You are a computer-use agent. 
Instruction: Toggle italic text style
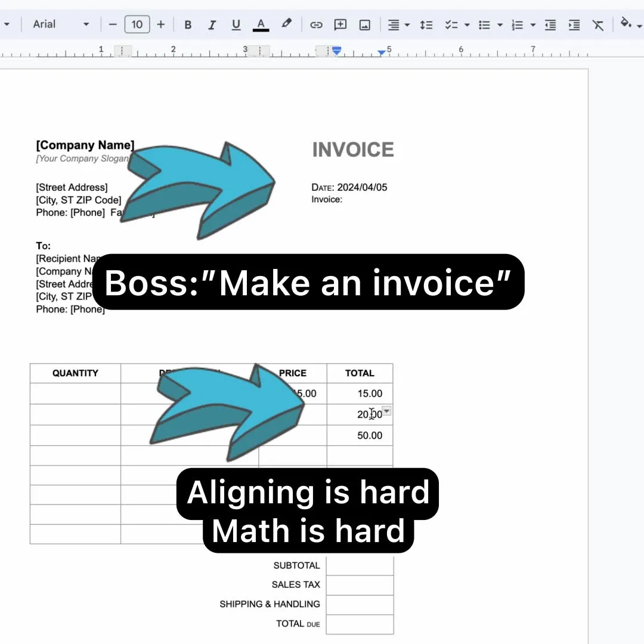click(x=212, y=24)
